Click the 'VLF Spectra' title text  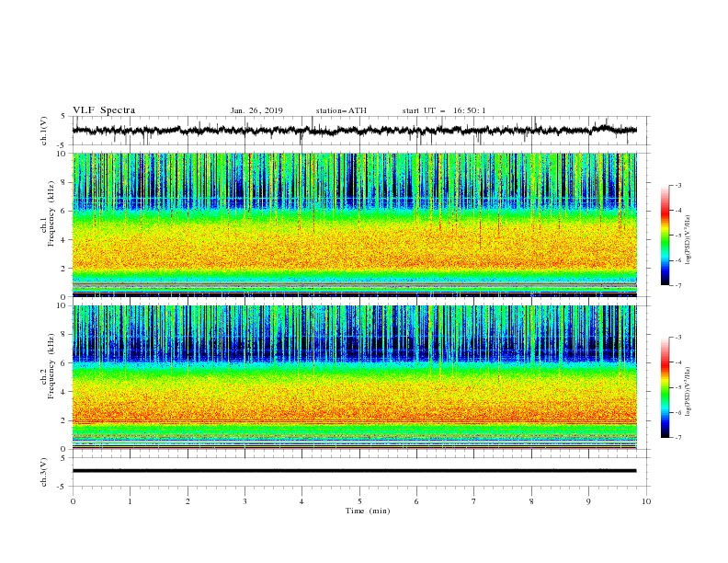(104, 110)
